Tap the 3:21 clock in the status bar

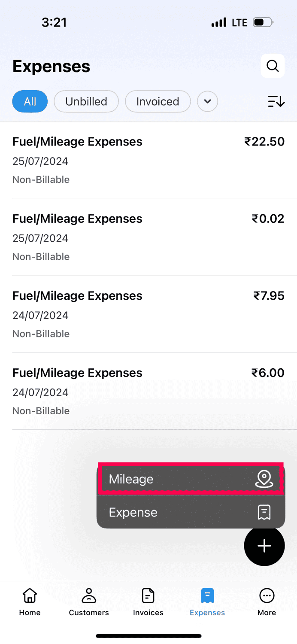[55, 22]
